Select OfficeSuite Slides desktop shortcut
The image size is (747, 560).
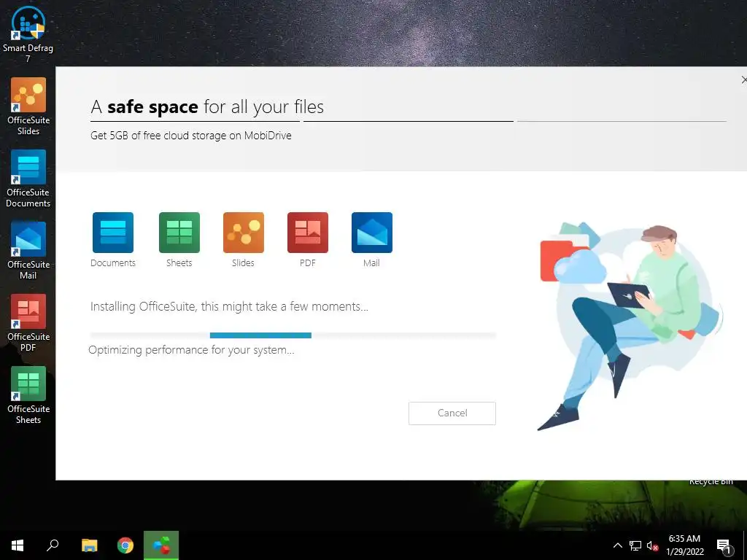28,106
